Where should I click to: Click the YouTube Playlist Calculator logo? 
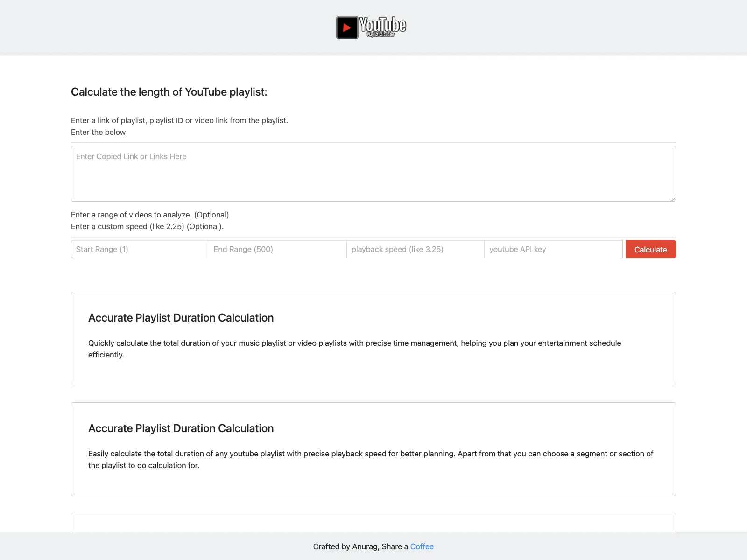pos(371,28)
